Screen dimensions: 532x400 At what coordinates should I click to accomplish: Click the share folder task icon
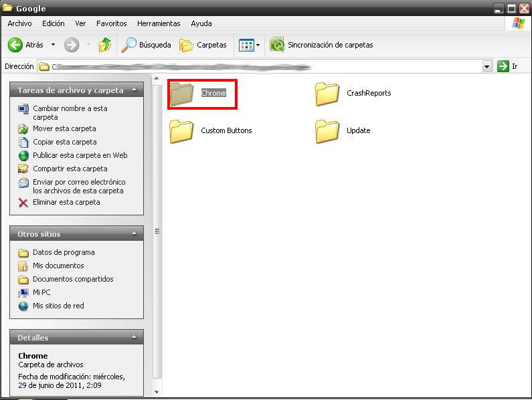pos(23,169)
